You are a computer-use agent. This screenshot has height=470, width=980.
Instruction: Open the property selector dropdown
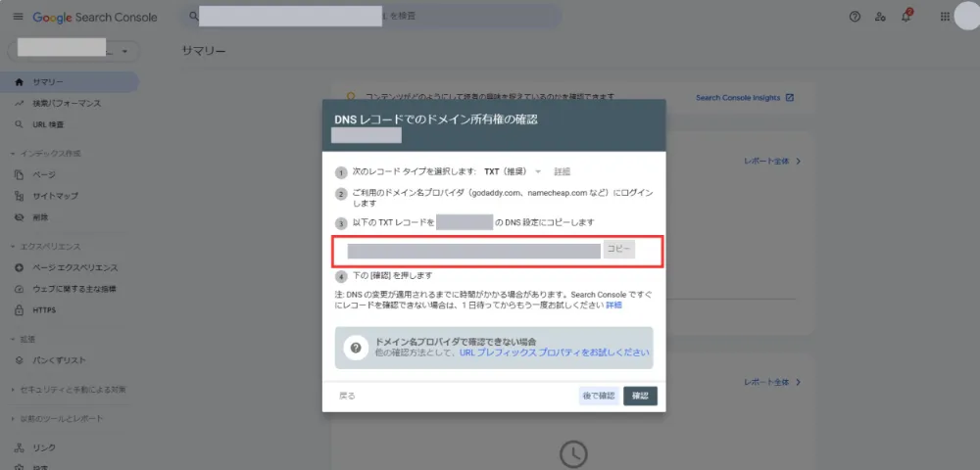[73, 51]
